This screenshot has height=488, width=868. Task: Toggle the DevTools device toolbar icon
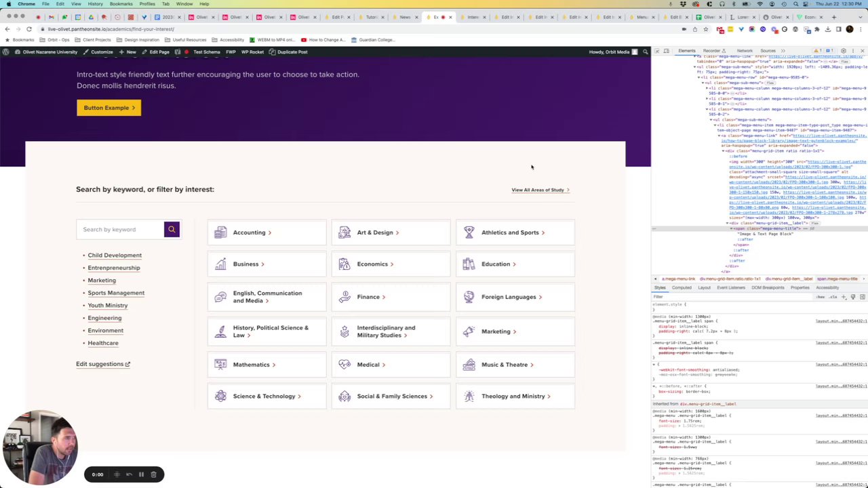click(x=666, y=51)
